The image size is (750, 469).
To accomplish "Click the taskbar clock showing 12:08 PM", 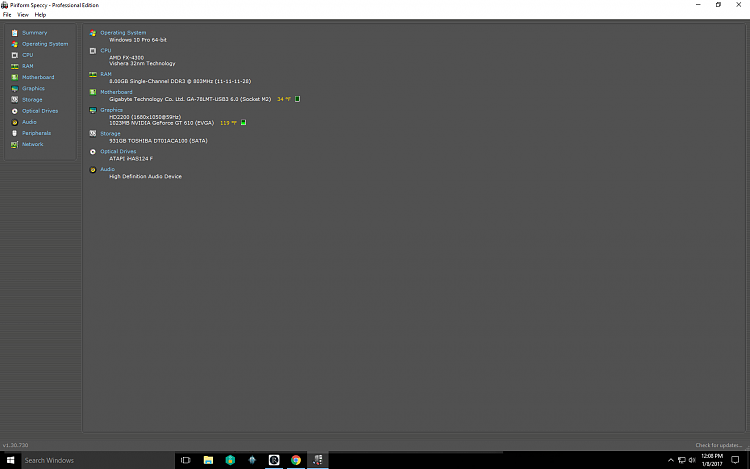I will (x=712, y=460).
